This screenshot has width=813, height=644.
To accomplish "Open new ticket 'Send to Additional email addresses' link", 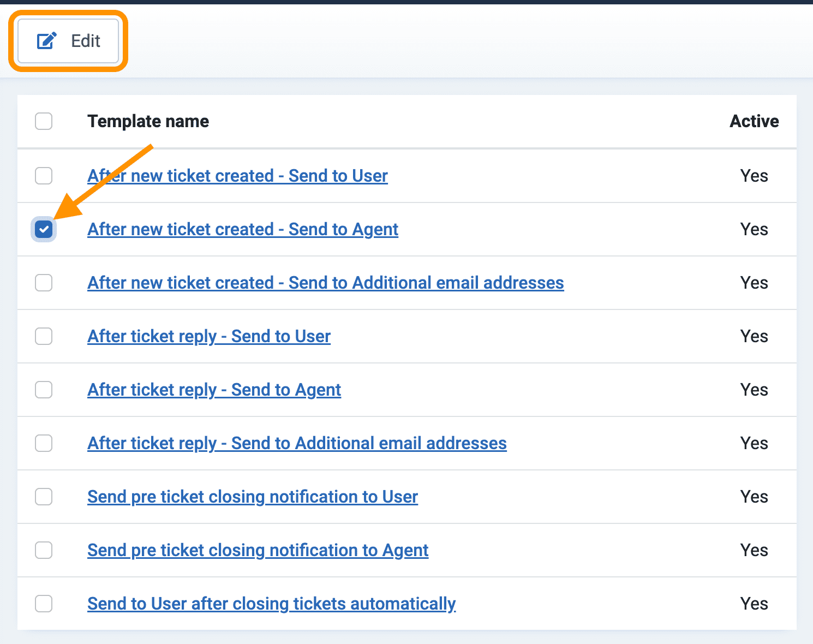I will tap(326, 283).
